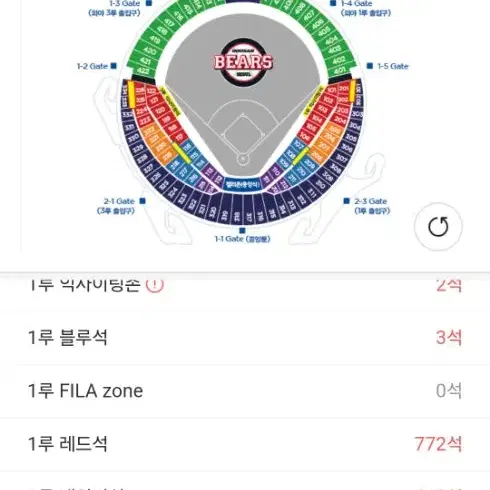Select navy upper section 327

click(149, 167)
